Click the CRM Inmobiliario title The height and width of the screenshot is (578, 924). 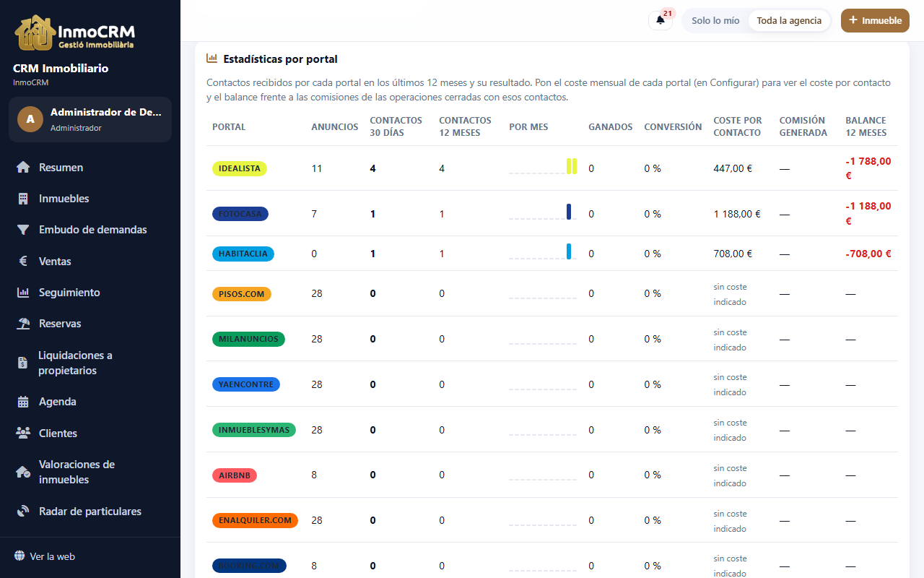click(61, 68)
